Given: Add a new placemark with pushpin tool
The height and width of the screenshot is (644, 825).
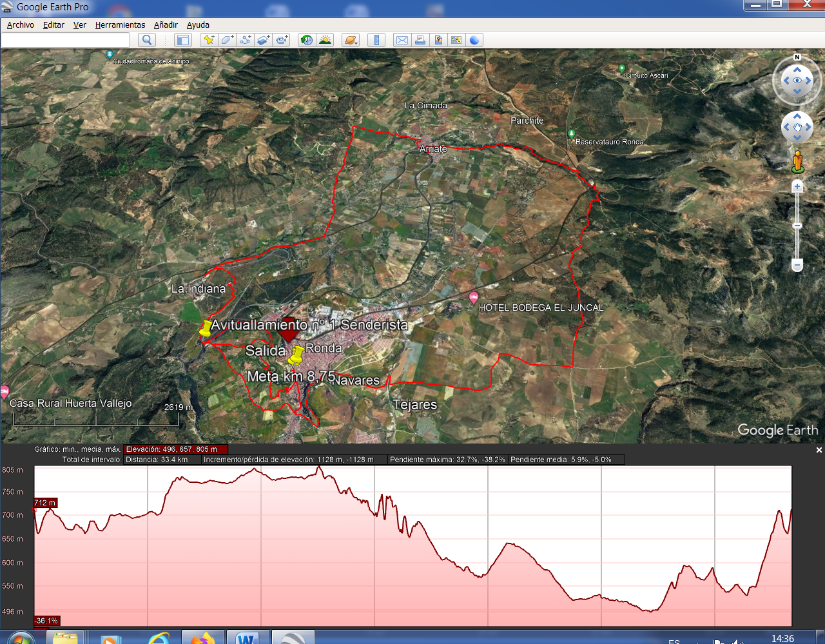Looking at the screenshot, I should pyautogui.click(x=208, y=40).
